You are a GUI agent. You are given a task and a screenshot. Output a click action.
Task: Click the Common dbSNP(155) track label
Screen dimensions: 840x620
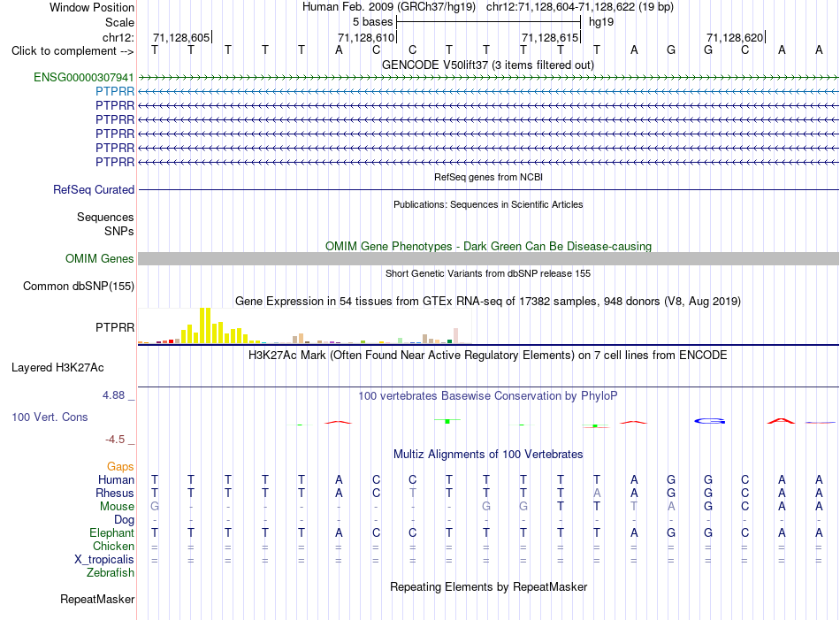click(x=79, y=287)
